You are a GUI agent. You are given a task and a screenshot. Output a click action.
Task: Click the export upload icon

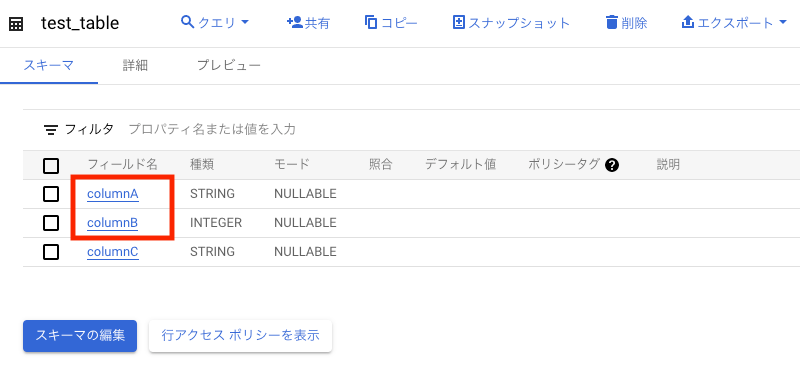click(x=688, y=22)
